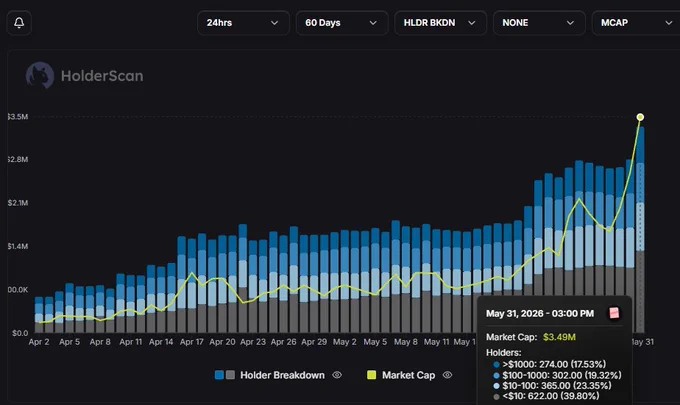Screen dimensions: 680x405
Task: Click the Apr 2 date axis label
Action: pos(39,342)
